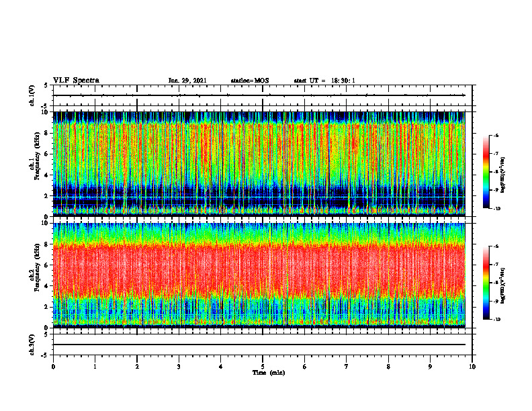Click the "VLF Spectra" plot title

(76, 81)
